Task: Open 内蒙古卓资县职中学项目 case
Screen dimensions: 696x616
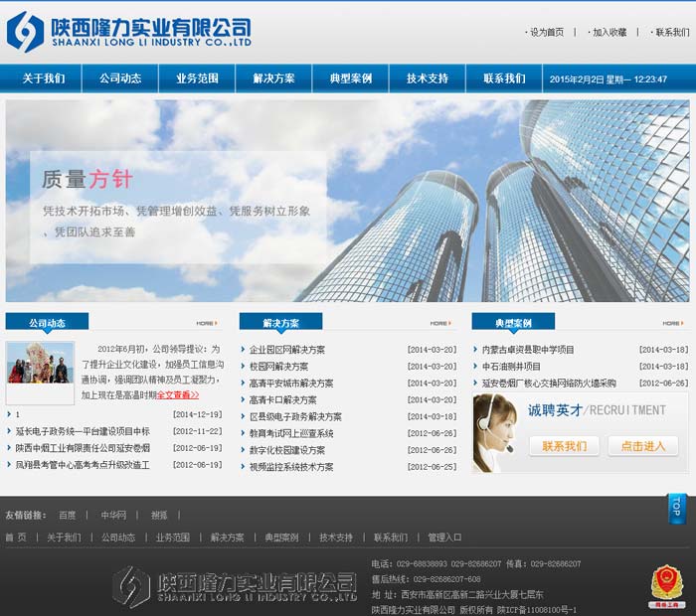Action: (x=528, y=350)
